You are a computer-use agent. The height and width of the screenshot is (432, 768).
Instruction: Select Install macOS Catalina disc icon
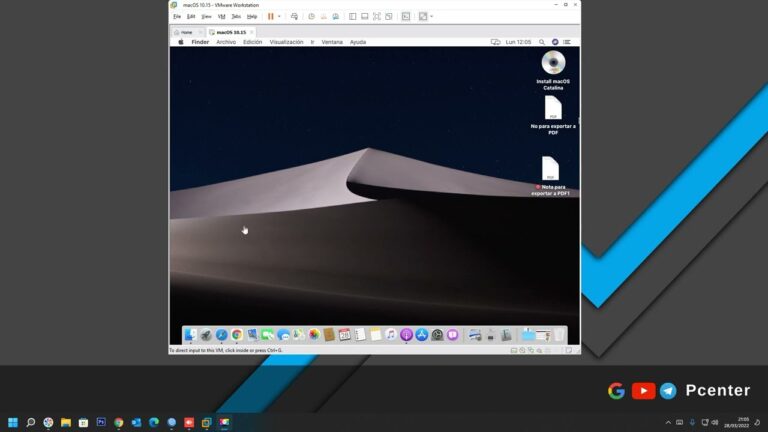tap(553, 63)
